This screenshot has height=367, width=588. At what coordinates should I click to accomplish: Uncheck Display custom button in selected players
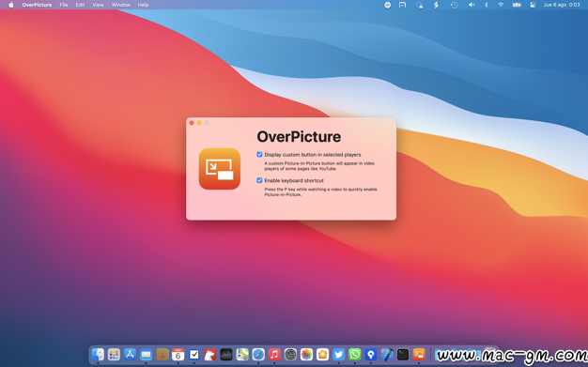pos(259,155)
